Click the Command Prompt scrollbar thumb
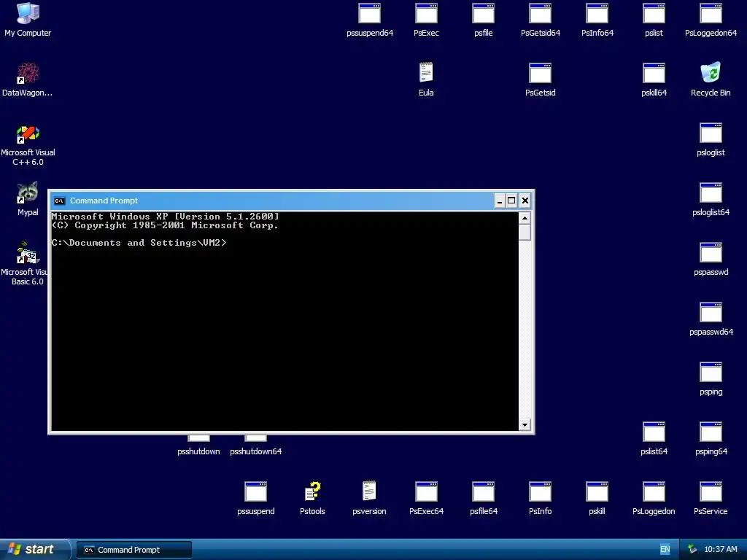Viewport: 747px width, 560px height. click(x=525, y=233)
